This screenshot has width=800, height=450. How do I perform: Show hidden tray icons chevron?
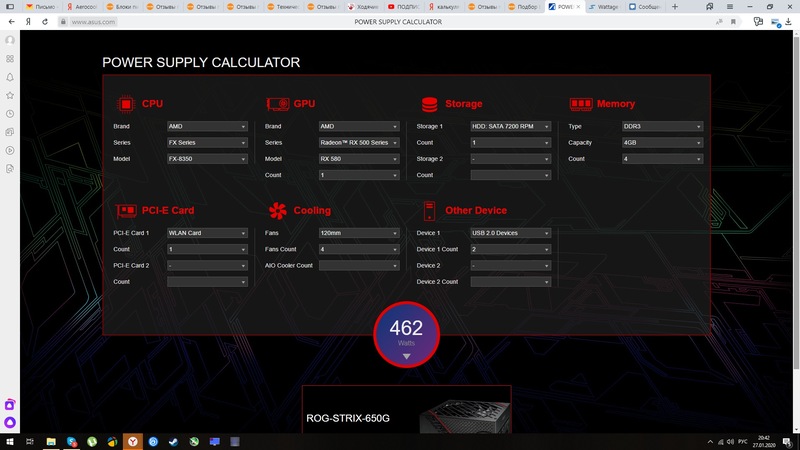(x=710, y=442)
